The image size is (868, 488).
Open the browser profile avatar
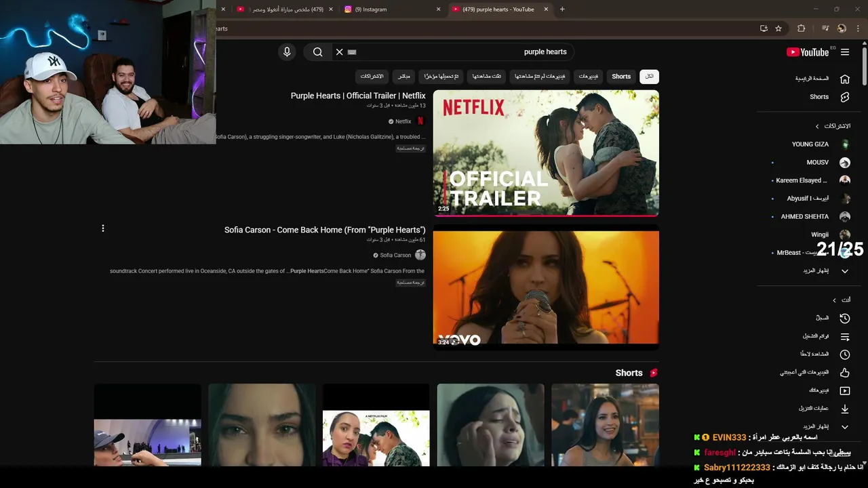click(842, 28)
